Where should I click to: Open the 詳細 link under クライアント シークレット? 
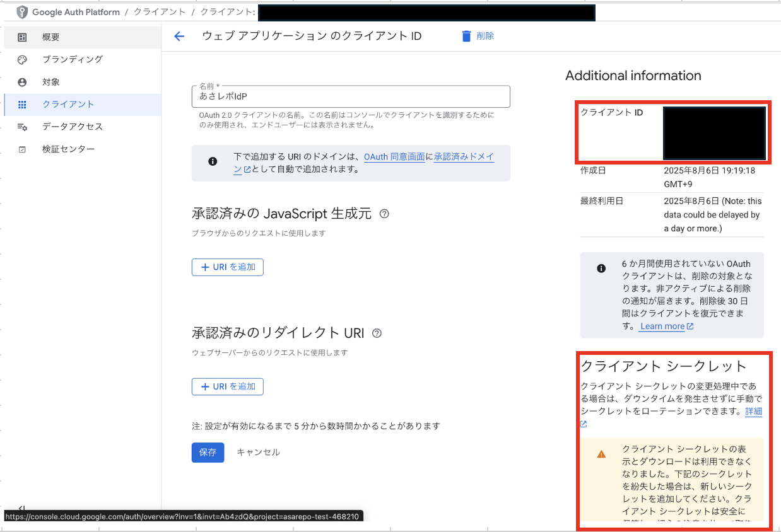pyautogui.click(x=753, y=412)
